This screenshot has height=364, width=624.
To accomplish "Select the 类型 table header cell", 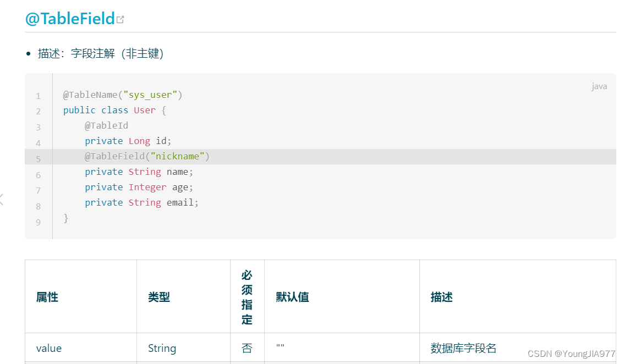I will point(158,296).
